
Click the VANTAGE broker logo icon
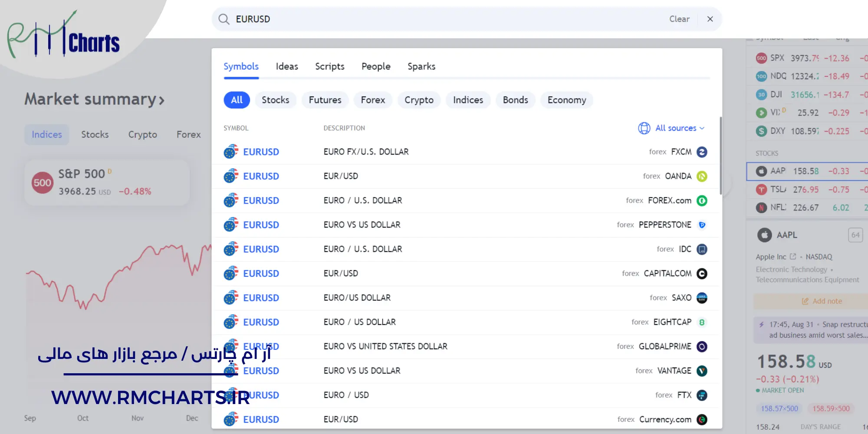(x=702, y=371)
